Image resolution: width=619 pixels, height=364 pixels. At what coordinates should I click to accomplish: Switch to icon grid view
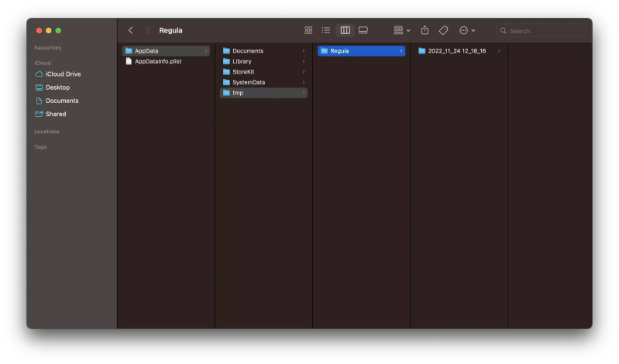(x=308, y=30)
